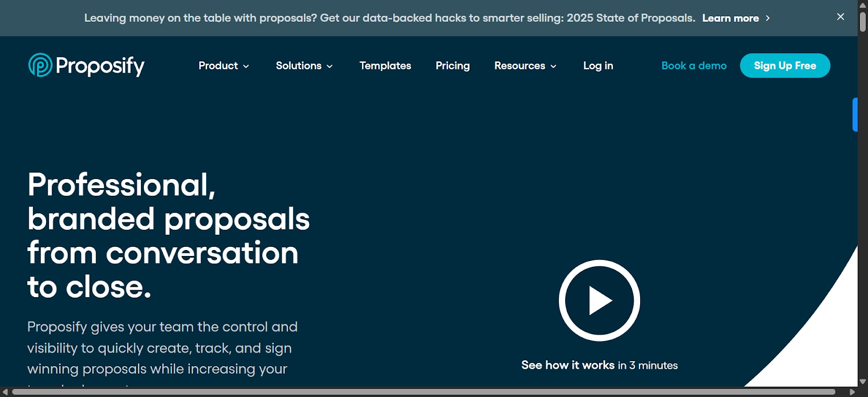Click the Proposify logo
This screenshot has width=868, height=397.
[86, 66]
